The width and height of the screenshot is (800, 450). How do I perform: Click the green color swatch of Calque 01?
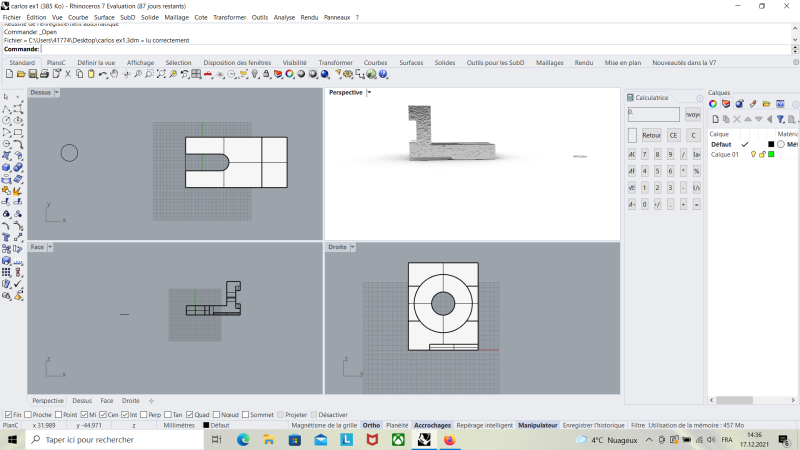771,155
